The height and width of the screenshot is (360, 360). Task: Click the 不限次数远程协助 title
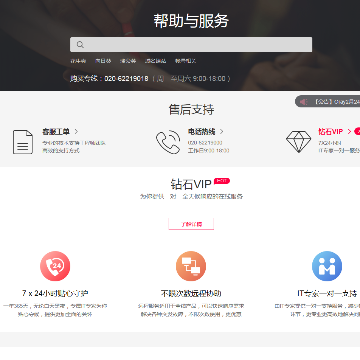coord(191,293)
